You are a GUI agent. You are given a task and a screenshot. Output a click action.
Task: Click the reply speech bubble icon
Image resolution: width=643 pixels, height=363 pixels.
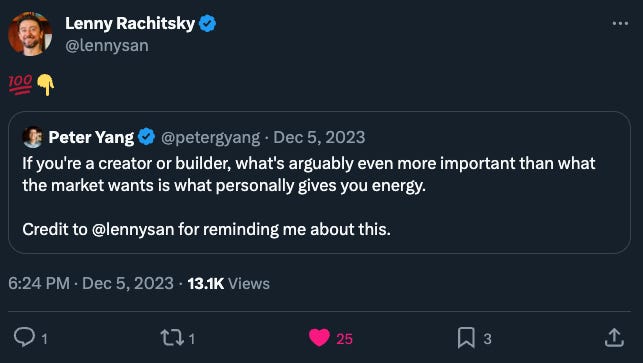(24, 338)
